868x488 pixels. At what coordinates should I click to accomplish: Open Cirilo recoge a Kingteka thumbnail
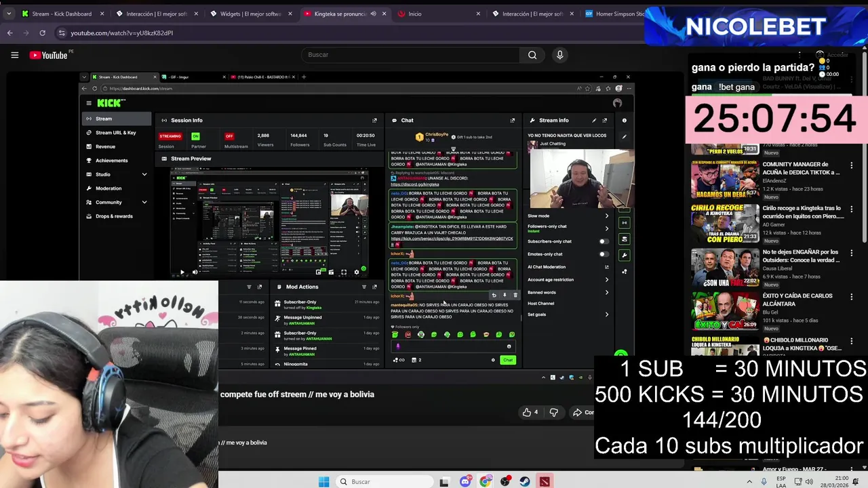[725, 223]
